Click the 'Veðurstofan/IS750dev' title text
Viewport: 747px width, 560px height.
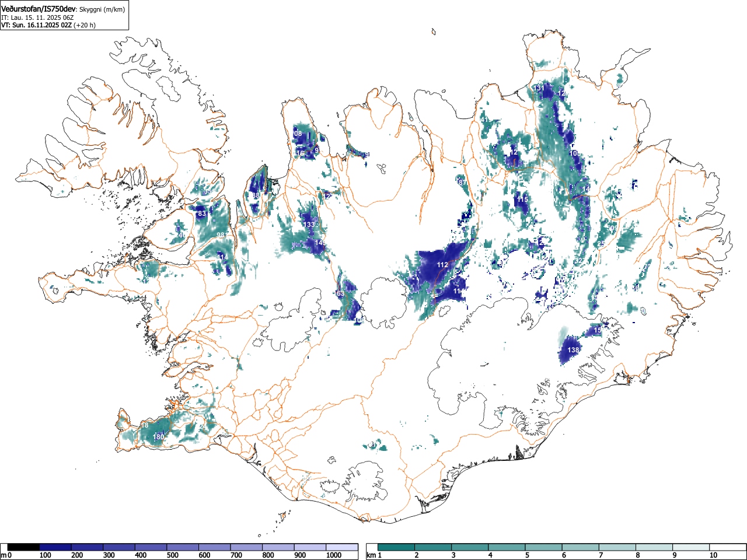(39, 9)
